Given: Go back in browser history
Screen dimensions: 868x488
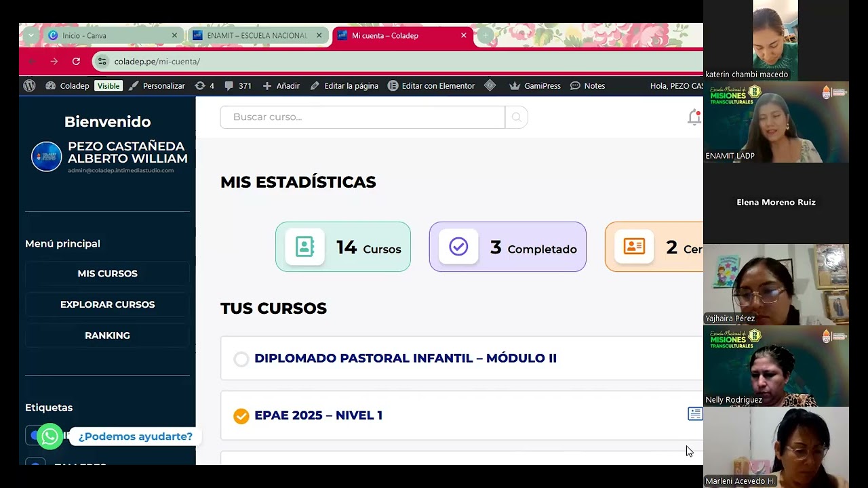Looking at the screenshot, I should pos(32,61).
